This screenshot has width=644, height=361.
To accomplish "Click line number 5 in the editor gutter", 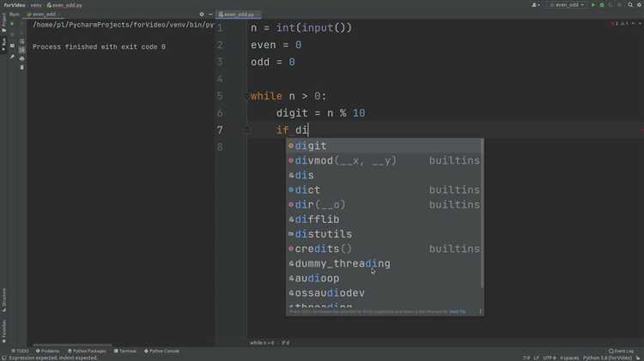I will click(x=220, y=96).
